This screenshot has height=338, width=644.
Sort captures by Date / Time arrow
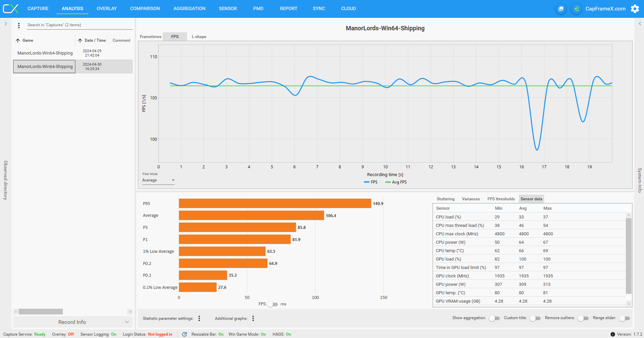pos(80,40)
